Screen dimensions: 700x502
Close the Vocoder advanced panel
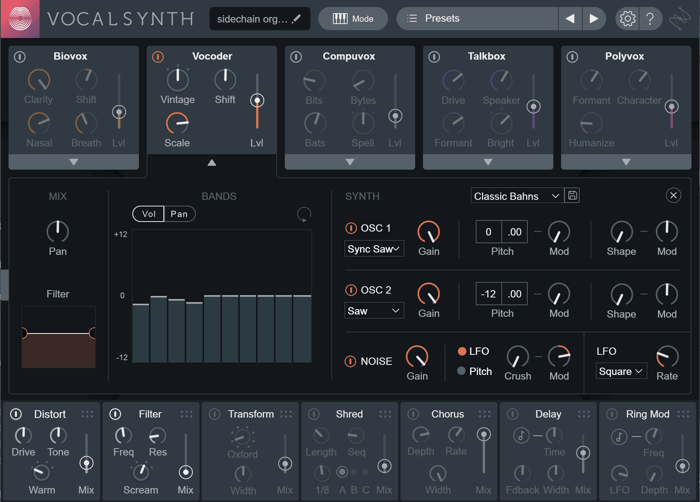(x=673, y=195)
